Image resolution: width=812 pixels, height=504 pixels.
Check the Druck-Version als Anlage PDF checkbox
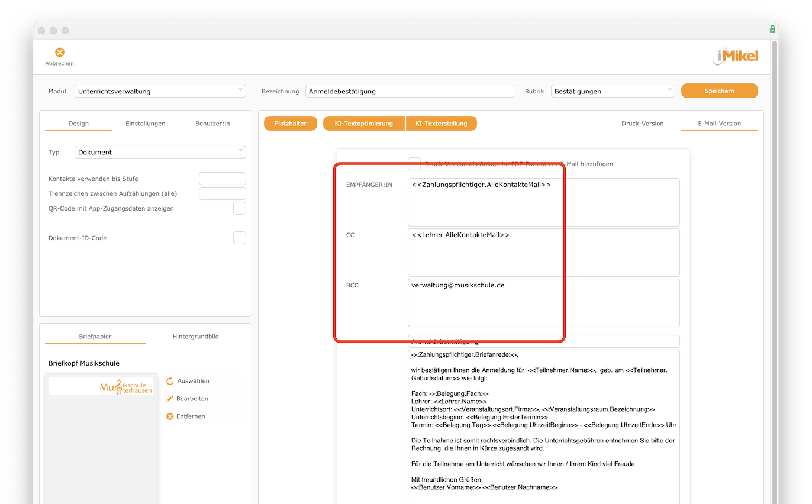point(414,164)
